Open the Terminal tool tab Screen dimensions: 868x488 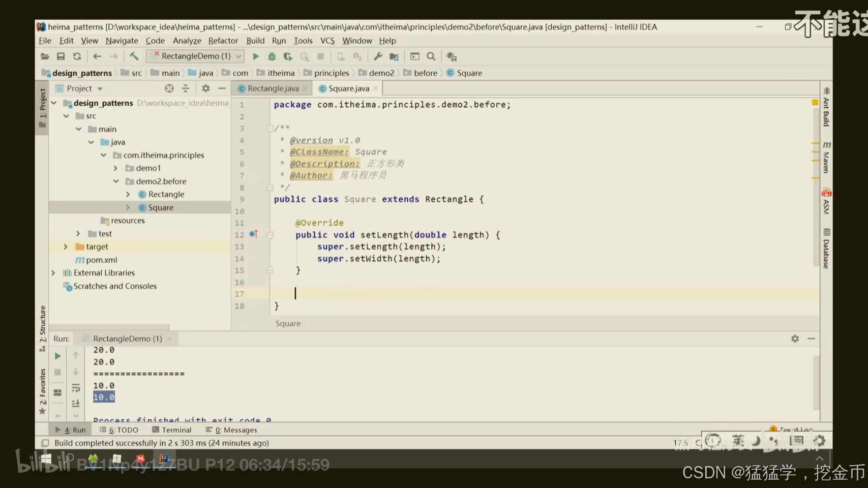(x=172, y=430)
